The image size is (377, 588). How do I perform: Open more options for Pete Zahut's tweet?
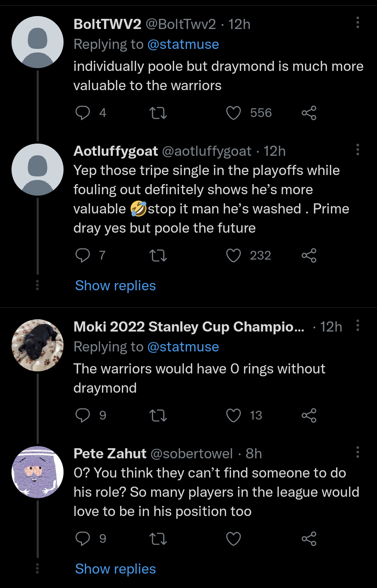(x=358, y=452)
